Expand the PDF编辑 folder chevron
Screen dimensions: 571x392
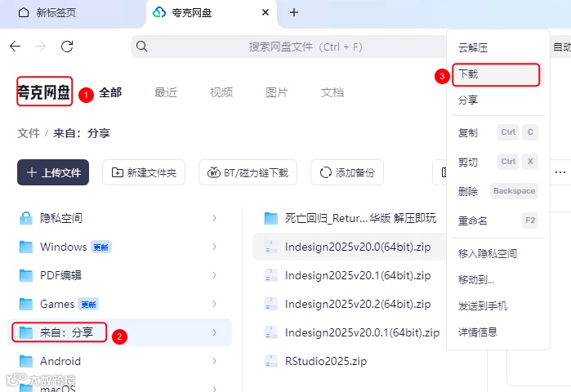click(x=214, y=275)
